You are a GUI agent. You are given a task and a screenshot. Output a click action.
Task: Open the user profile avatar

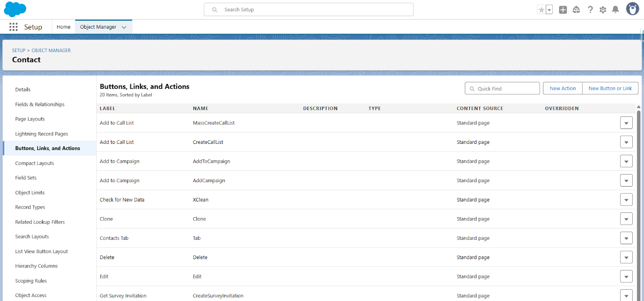(632, 9)
